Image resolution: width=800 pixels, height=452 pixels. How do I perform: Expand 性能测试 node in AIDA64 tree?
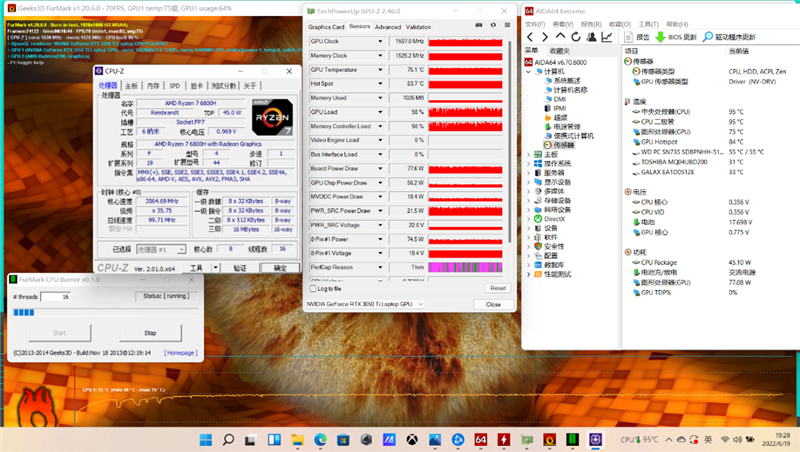pos(529,274)
